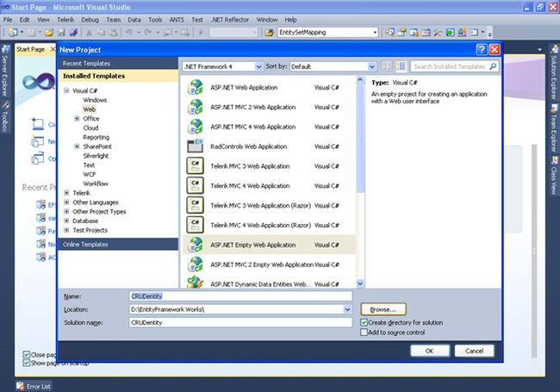Select the Workflow category in tree
560x392 pixels.
(96, 184)
